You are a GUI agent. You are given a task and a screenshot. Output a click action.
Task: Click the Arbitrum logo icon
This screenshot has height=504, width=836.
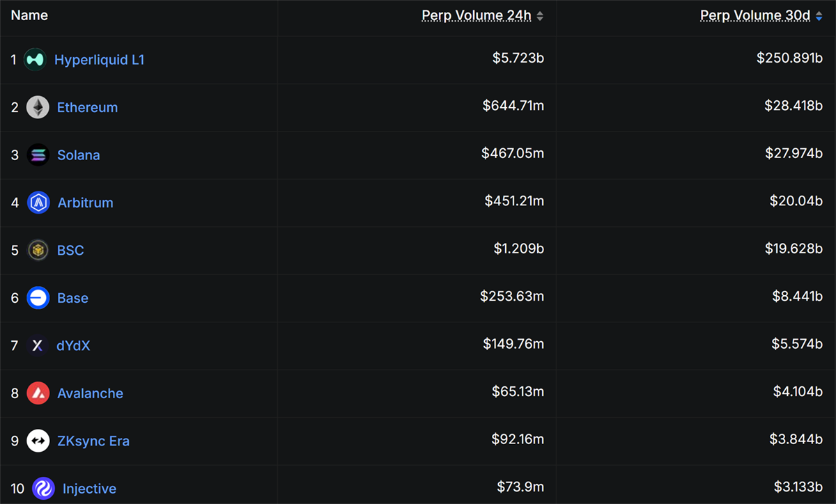(38, 203)
